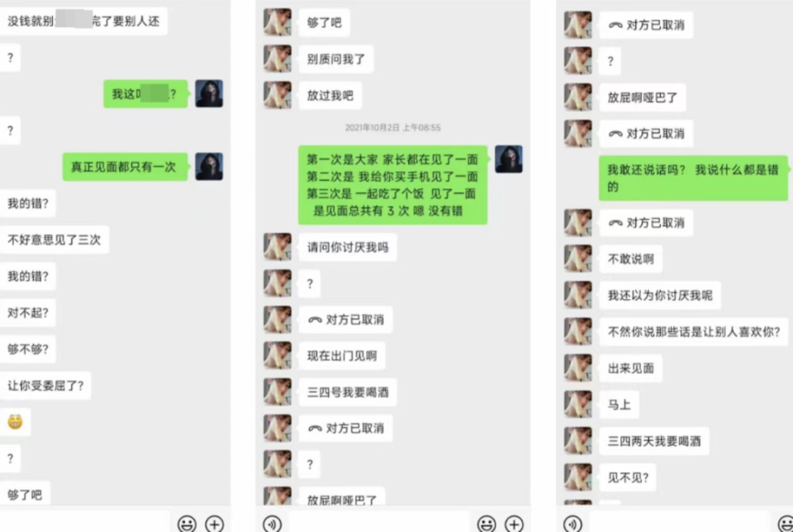Open the dark avatar beside '真正见面都只有一次'

(x=209, y=166)
